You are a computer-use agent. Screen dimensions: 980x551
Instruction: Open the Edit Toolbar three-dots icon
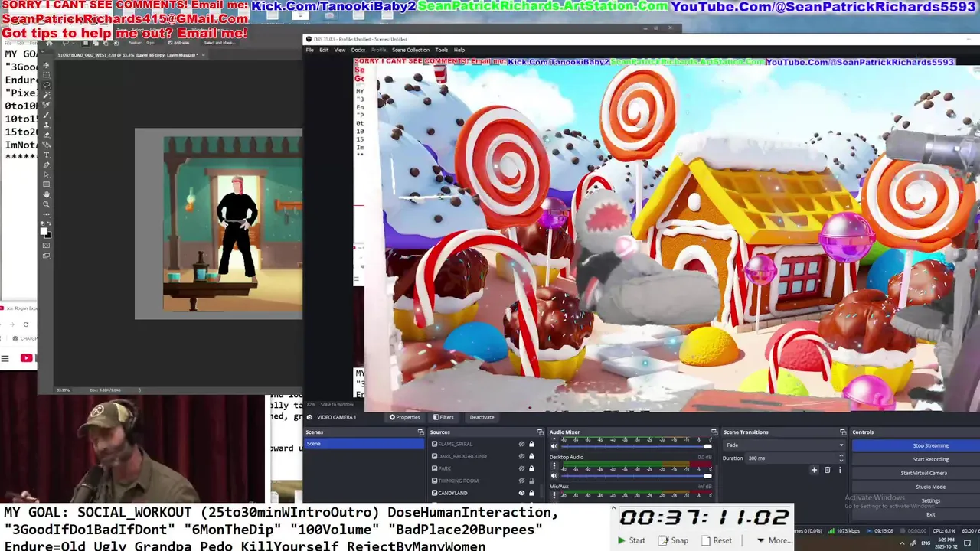pyautogui.click(x=46, y=214)
